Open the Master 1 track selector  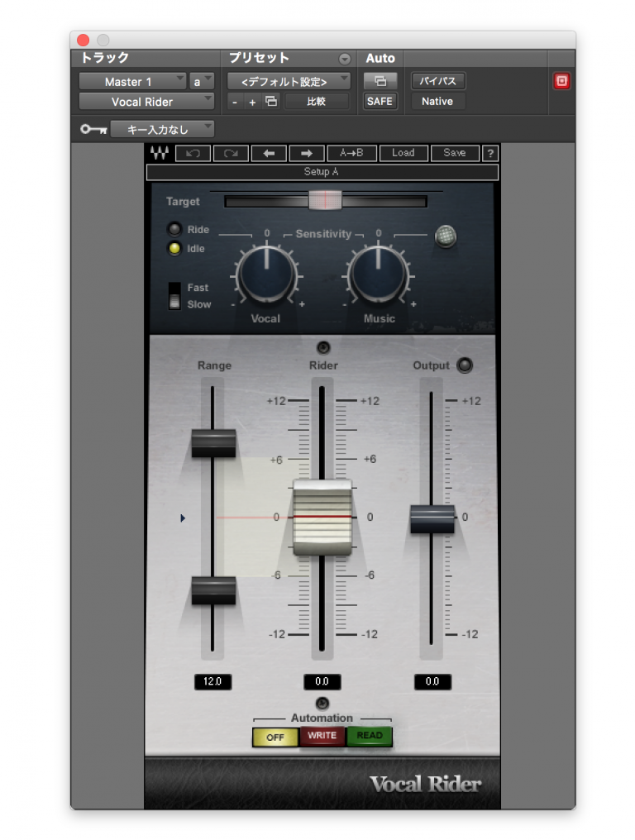coord(132,81)
